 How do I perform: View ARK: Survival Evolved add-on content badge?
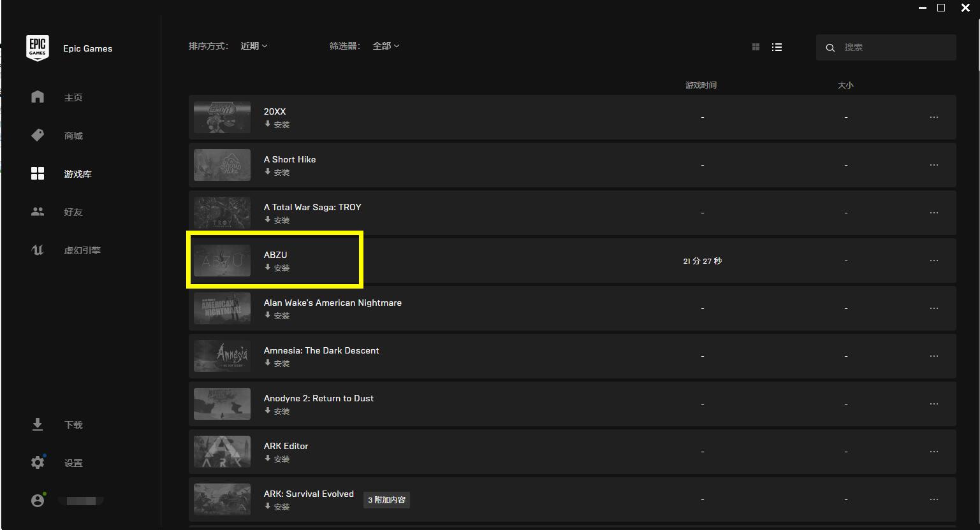[386, 500]
